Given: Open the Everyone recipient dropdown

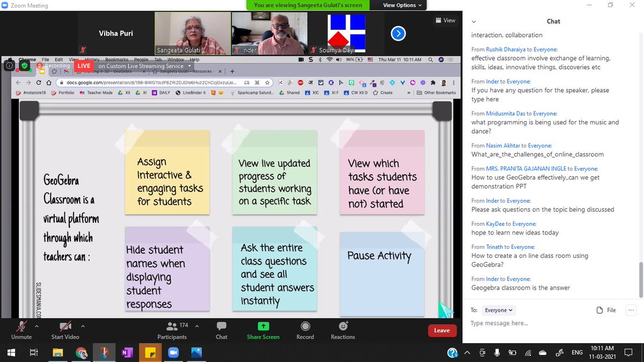Looking at the screenshot, I should [x=499, y=310].
